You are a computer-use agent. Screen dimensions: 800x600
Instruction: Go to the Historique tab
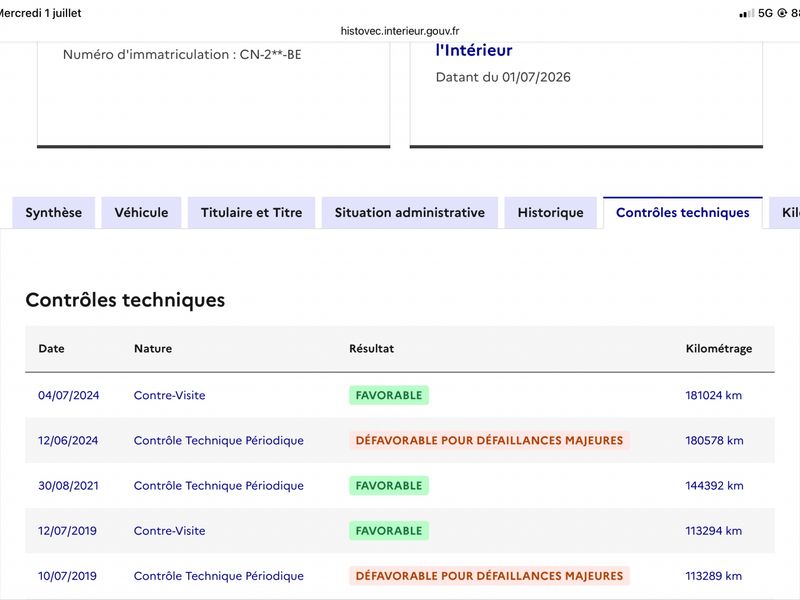tap(551, 213)
